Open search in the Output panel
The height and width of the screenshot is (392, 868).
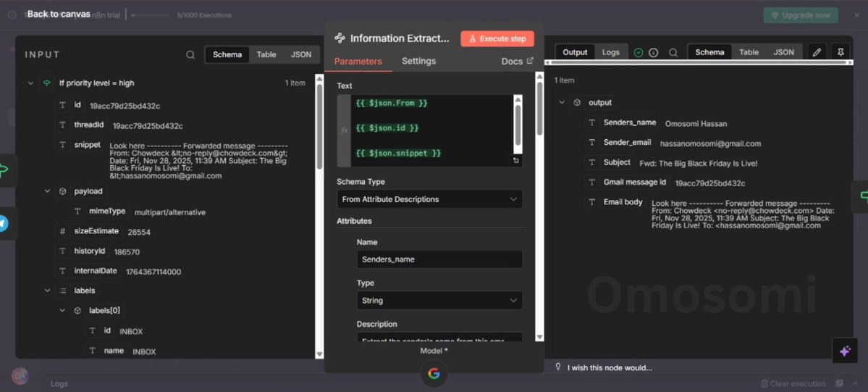[673, 52]
